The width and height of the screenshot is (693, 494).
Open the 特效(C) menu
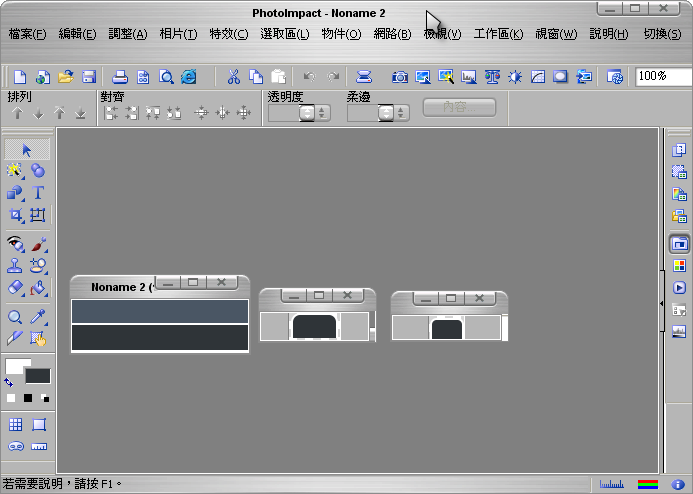(229, 34)
